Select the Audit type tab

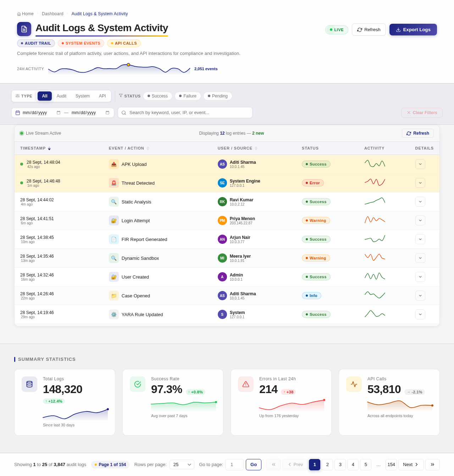tap(61, 96)
